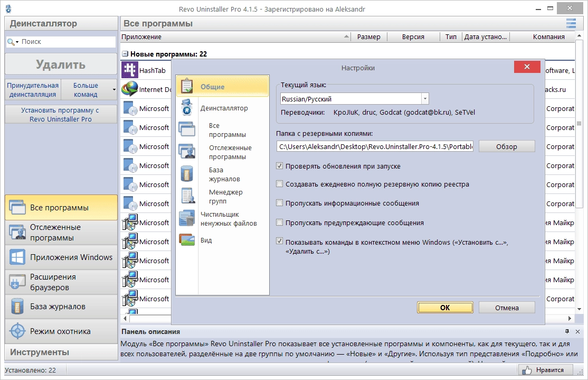Open the Инструменты sidebar section
Viewport: 588px width, 380px height.
tap(61, 352)
